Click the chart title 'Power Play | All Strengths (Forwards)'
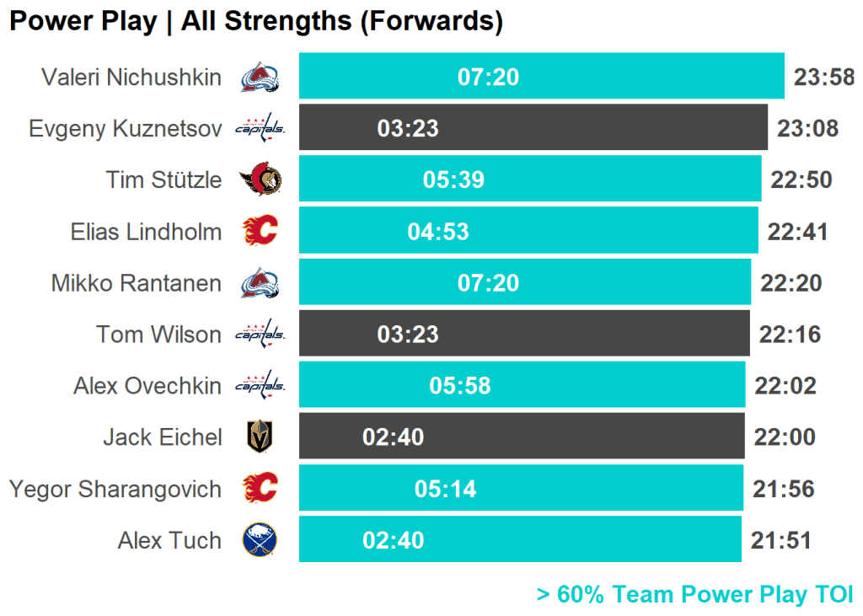The image size is (863, 616). click(x=256, y=22)
